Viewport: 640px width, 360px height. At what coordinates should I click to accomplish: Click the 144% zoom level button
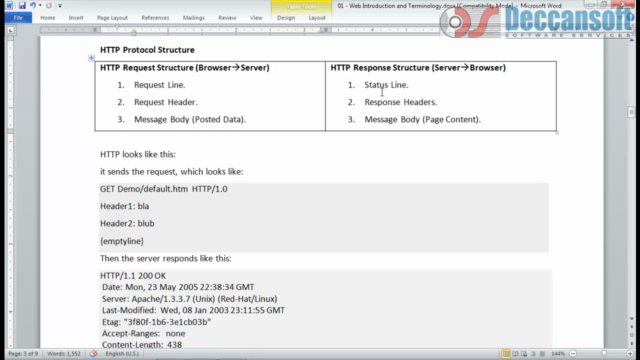[558, 353]
